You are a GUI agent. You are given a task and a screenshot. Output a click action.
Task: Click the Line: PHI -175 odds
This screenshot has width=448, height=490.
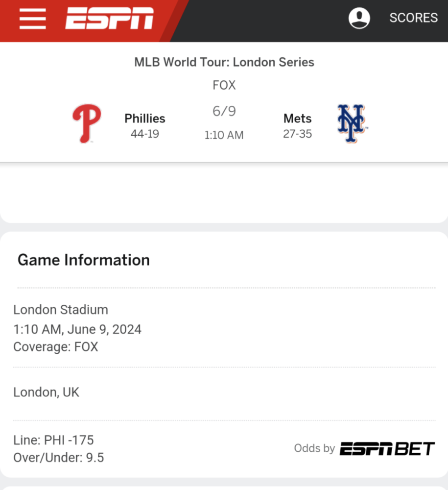pos(53,440)
